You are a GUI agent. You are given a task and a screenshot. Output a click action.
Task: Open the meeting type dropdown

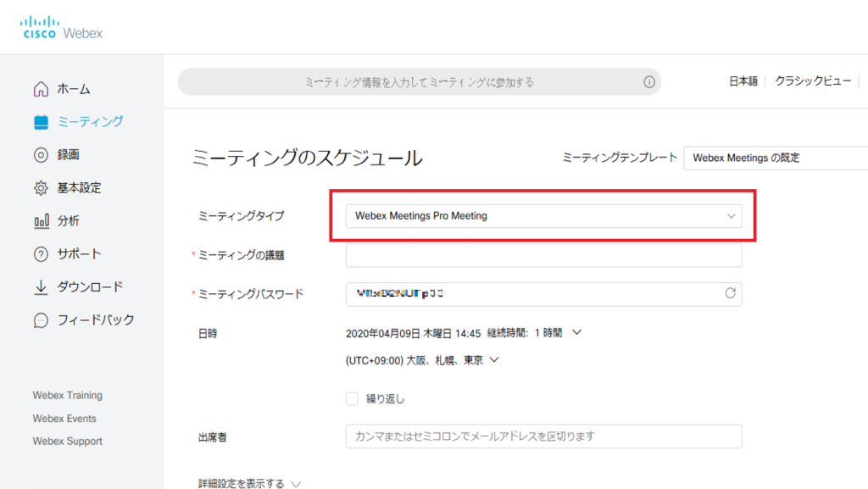click(x=543, y=216)
